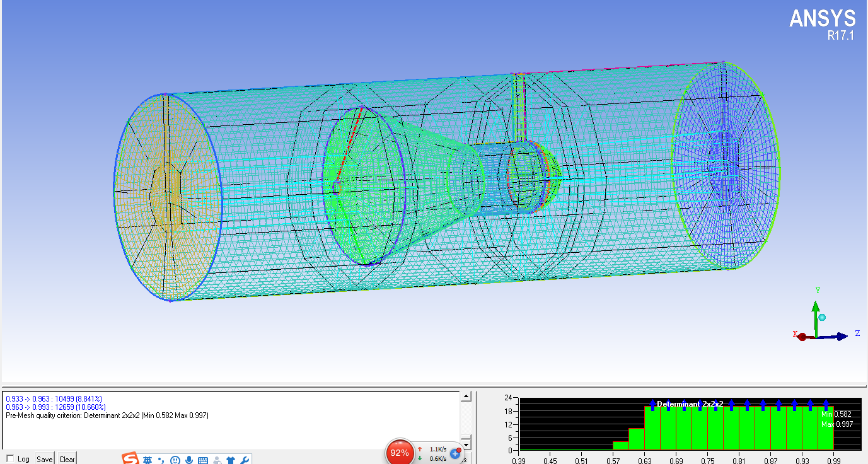Click the 0.6K/s download speed readout

pyautogui.click(x=437, y=458)
